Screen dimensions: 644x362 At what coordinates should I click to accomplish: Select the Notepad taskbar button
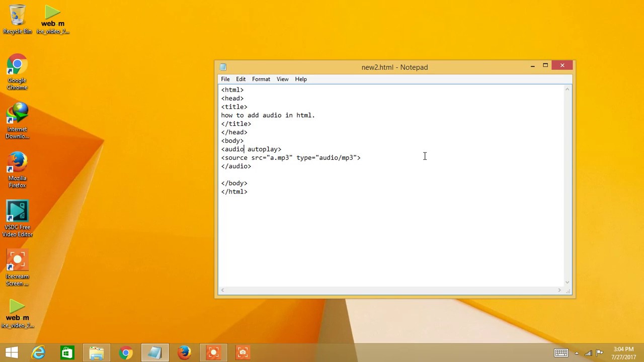click(154, 352)
